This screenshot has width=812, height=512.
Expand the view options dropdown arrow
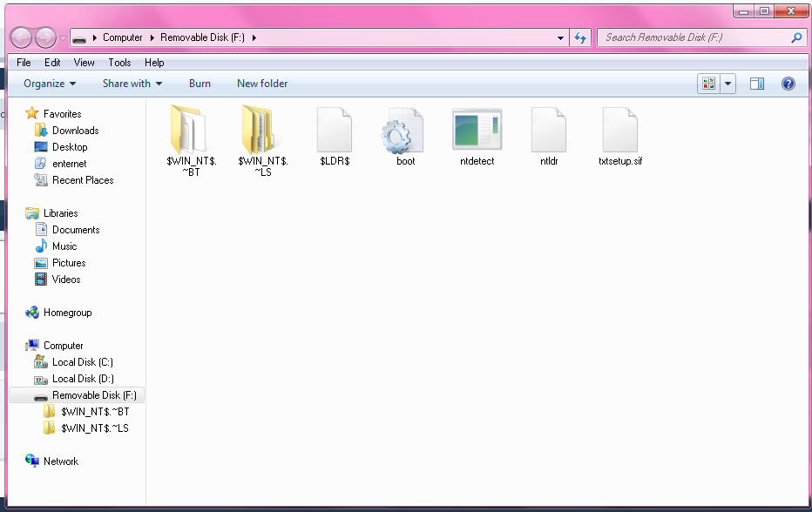tap(728, 84)
